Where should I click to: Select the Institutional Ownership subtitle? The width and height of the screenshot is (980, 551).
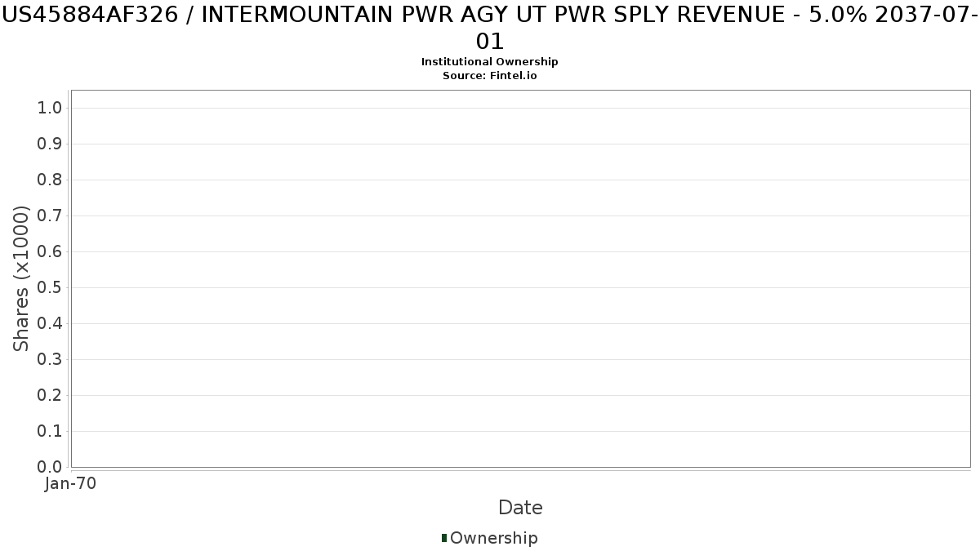tap(490, 62)
